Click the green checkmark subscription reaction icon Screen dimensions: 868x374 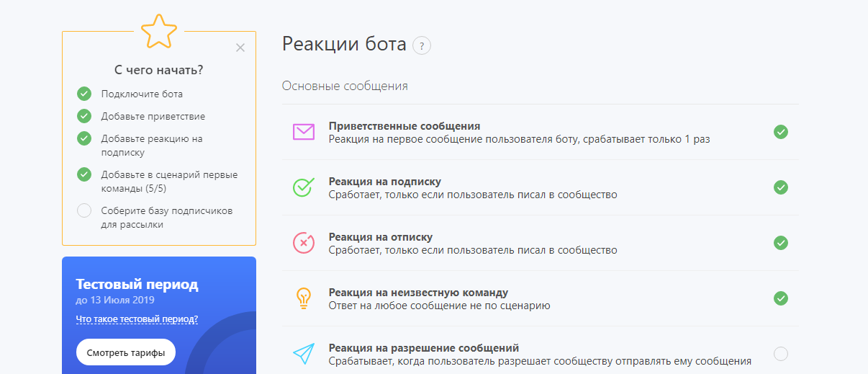(x=303, y=187)
